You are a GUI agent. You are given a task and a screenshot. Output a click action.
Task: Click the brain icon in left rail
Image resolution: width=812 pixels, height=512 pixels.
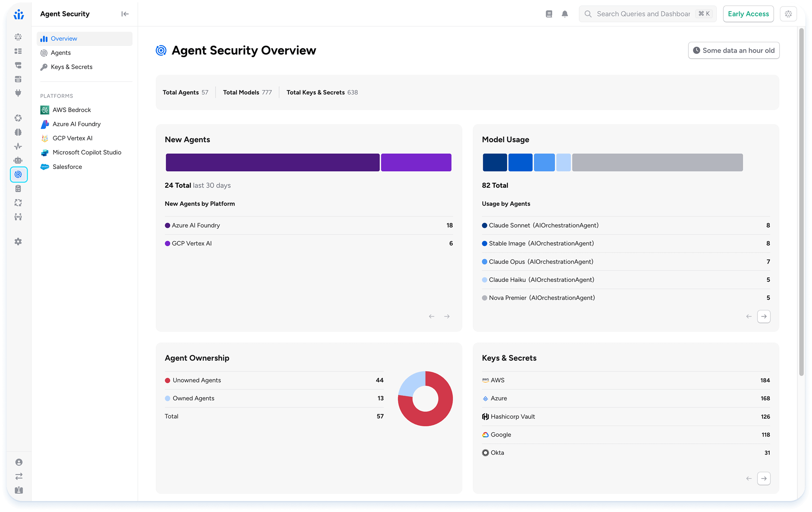coord(18,132)
